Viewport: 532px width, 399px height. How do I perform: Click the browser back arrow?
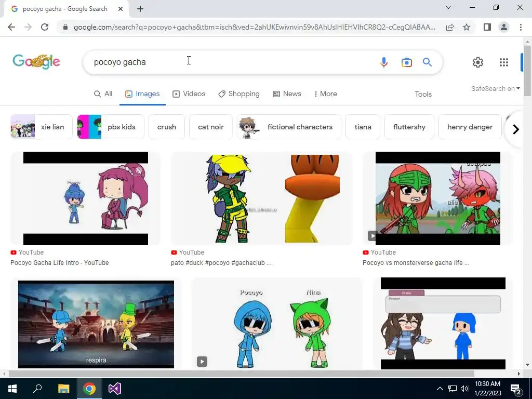coord(11,27)
